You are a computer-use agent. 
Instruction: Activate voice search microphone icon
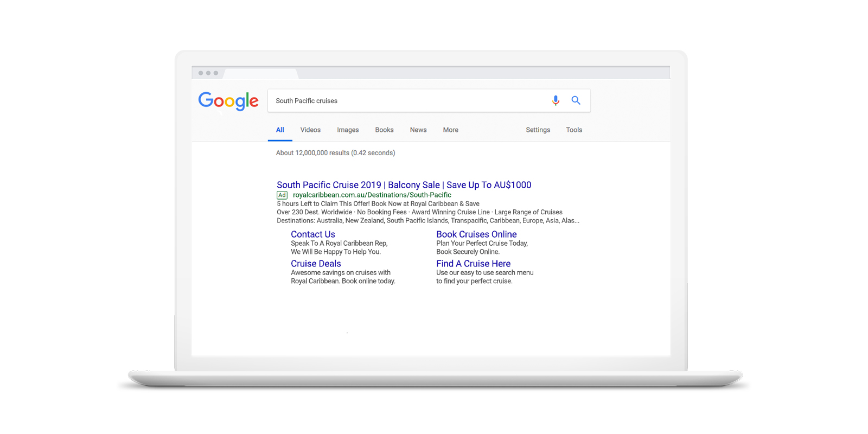point(556,100)
